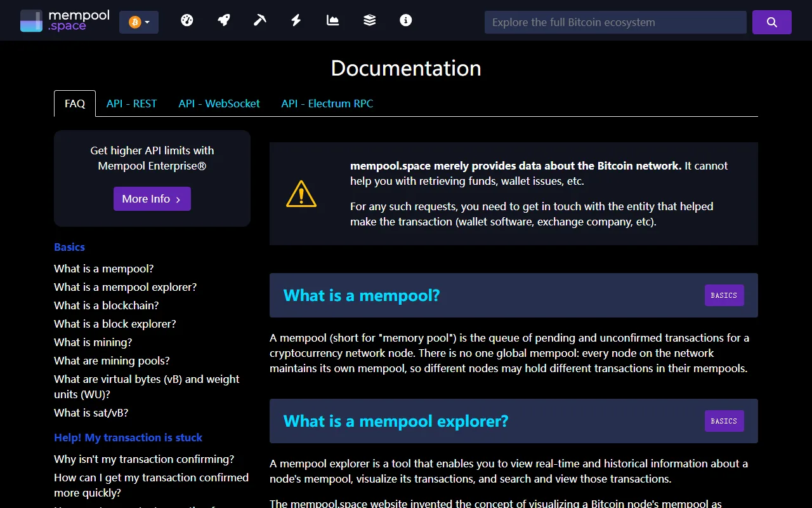Open sidebar link What is a mempool?
The image size is (812, 508).
click(104, 269)
